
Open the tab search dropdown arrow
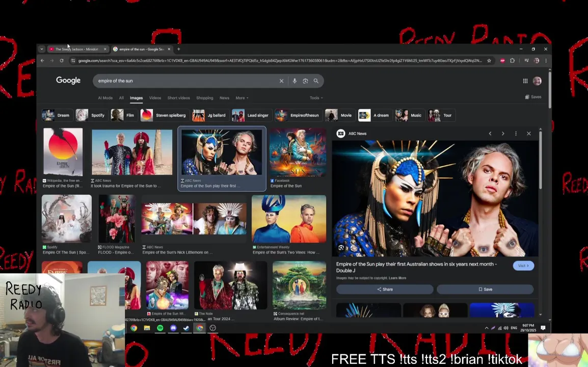(42, 49)
